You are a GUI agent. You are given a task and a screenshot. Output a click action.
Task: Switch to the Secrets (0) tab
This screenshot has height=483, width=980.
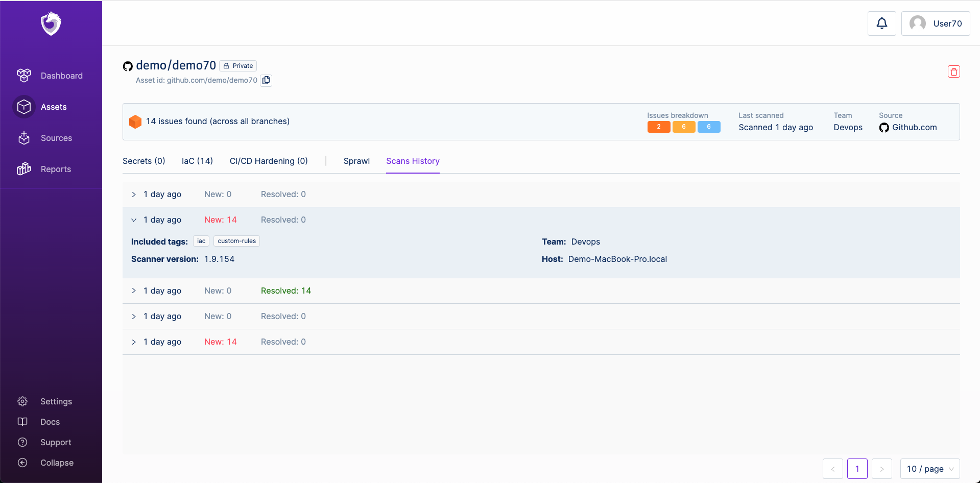(144, 161)
